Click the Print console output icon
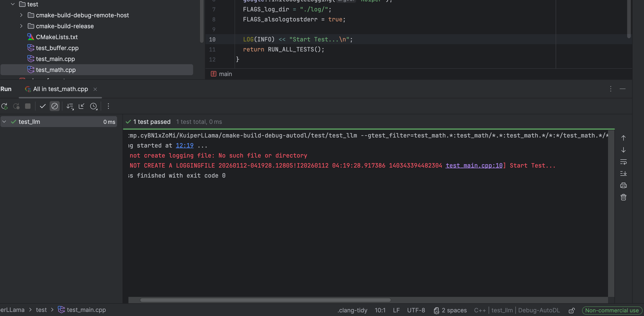644x316 pixels. click(623, 185)
